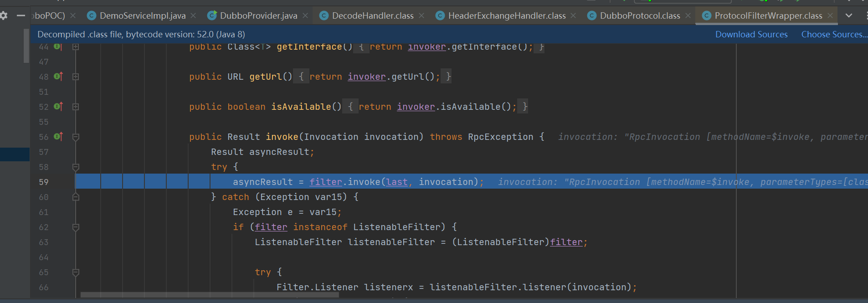Click implements-method gutter icon on line 56

(x=58, y=136)
